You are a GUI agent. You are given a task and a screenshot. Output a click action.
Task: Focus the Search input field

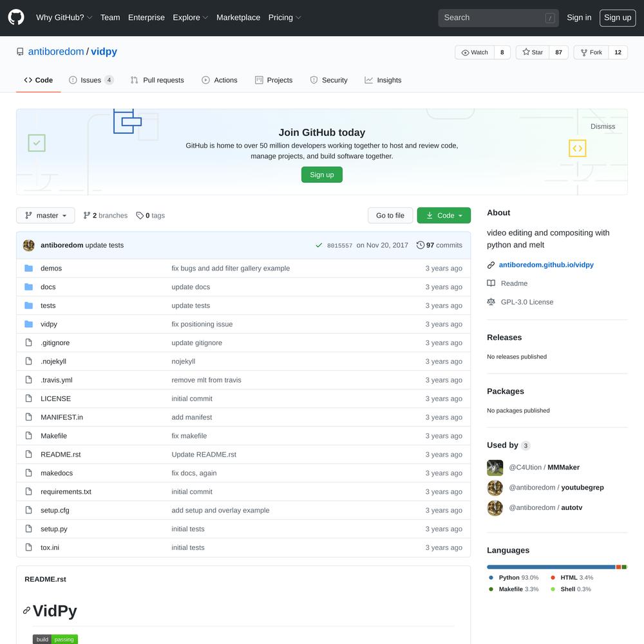pyautogui.click(x=498, y=18)
